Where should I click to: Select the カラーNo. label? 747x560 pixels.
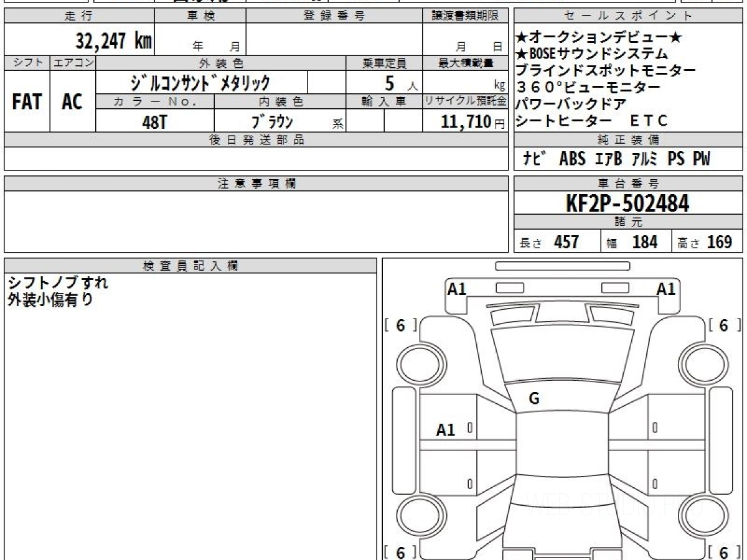(155, 101)
